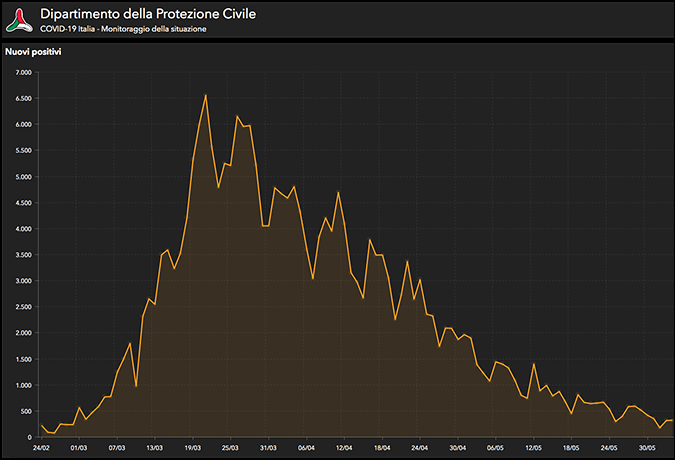This screenshot has width=675, height=460.
Task: Select the 'Nuovi positivi' chart heading
Action: pos(33,51)
